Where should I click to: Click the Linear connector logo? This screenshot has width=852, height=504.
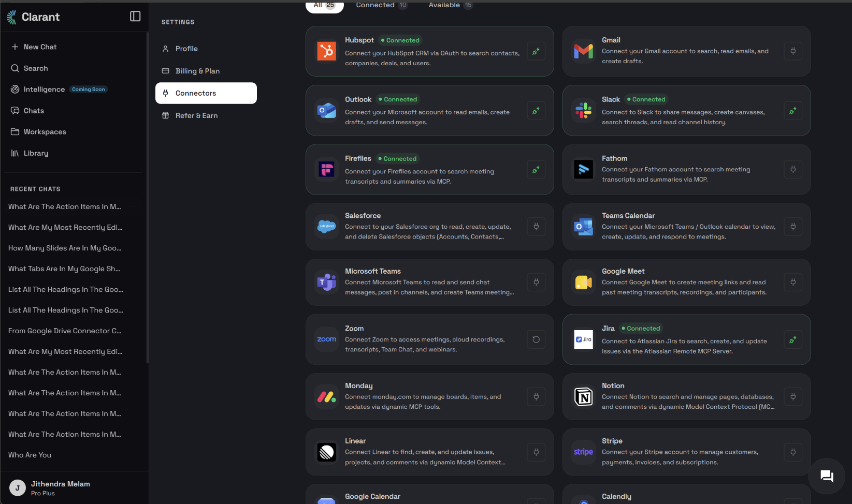[x=327, y=452]
